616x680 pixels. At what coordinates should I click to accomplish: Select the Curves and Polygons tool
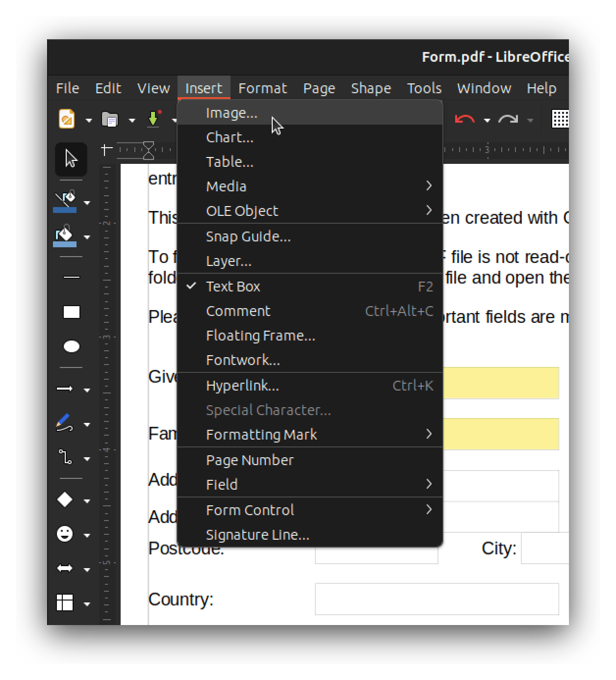(x=65, y=423)
